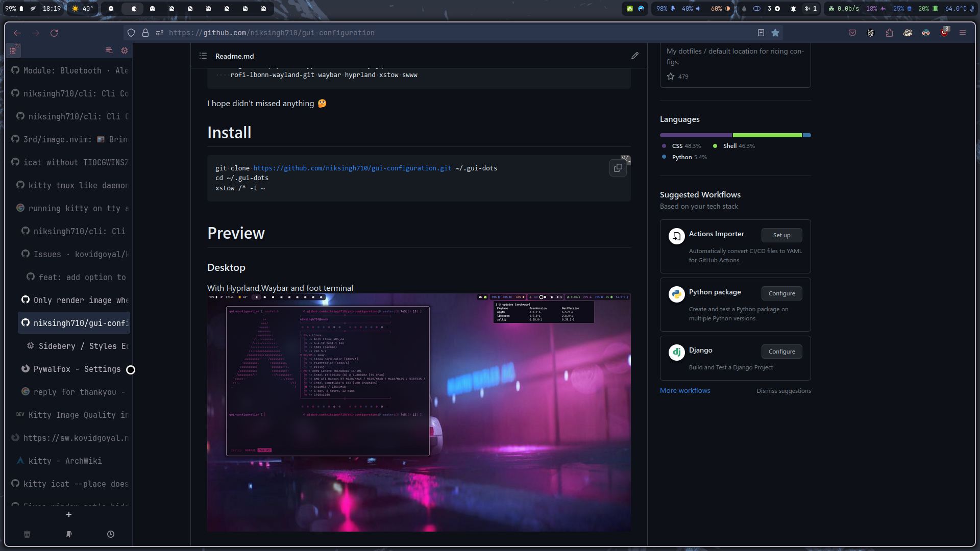Open the Firefox extensions puzzle icon
Screen dimensions: 980x551
(889, 33)
